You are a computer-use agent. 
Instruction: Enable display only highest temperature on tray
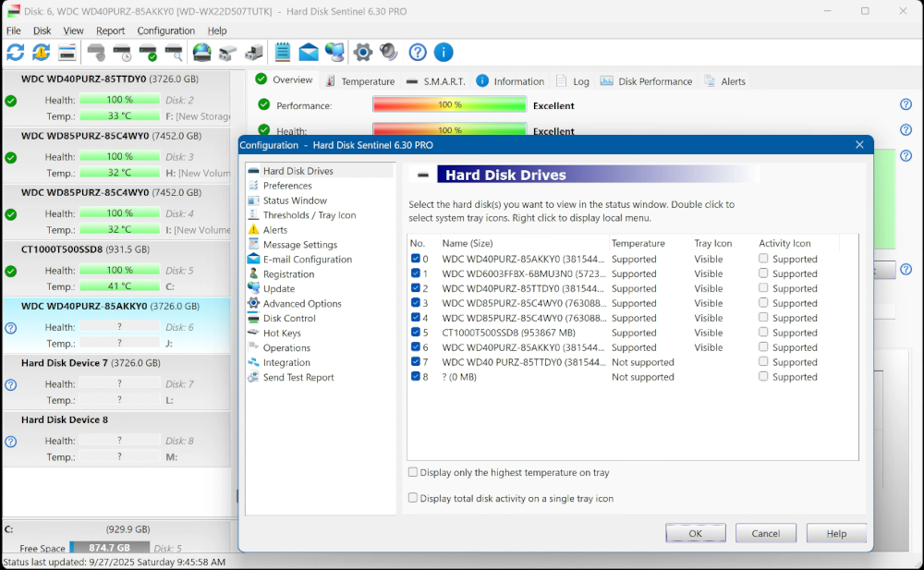tap(413, 472)
